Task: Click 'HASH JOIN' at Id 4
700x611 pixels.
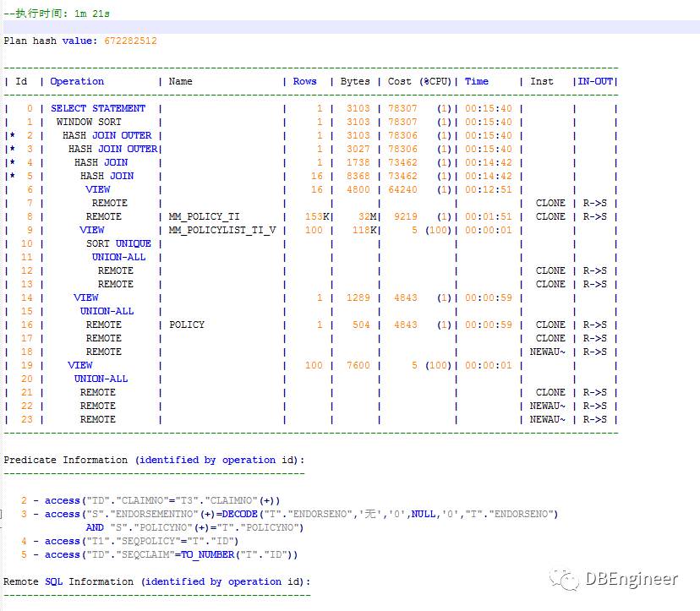Action: pos(101,162)
